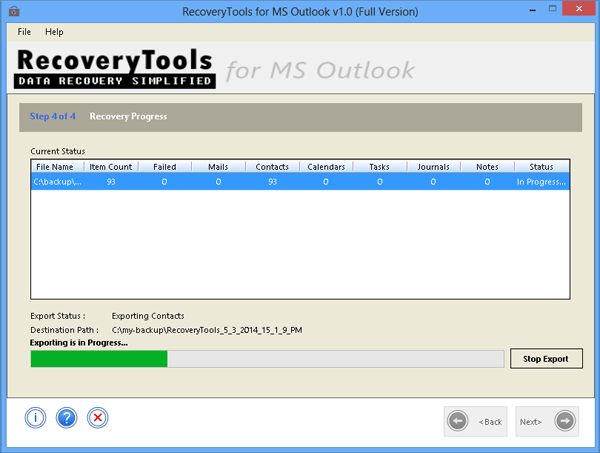
Task: Click the Contacts column header
Action: click(272, 167)
